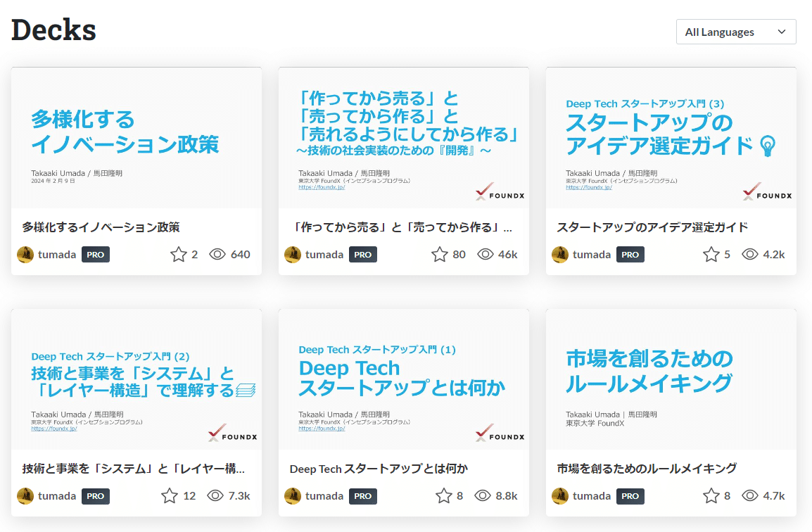This screenshot has height=532, width=812.
Task: Click tumada username on the 46k views card
Action: [x=324, y=254]
